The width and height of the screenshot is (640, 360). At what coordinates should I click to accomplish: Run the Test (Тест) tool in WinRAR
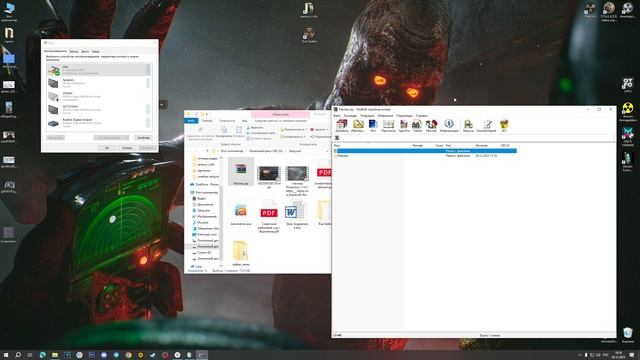point(373,125)
